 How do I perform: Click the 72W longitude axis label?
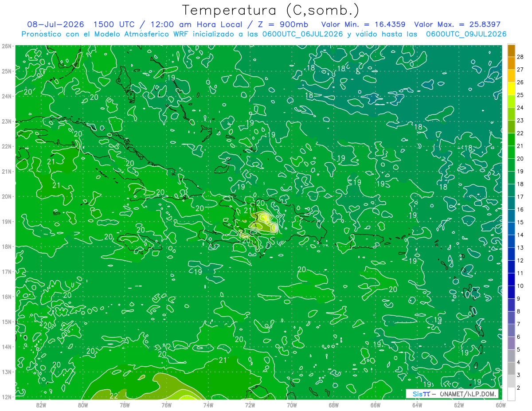pos(250,405)
